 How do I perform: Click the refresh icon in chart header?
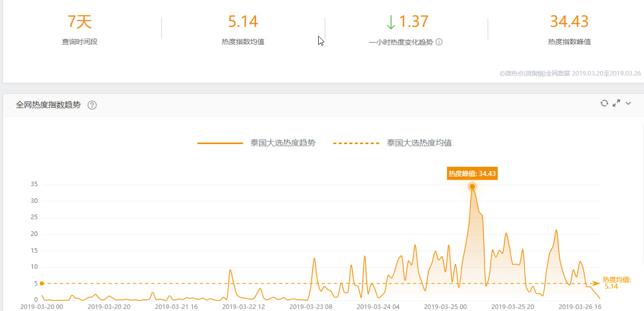[604, 103]
